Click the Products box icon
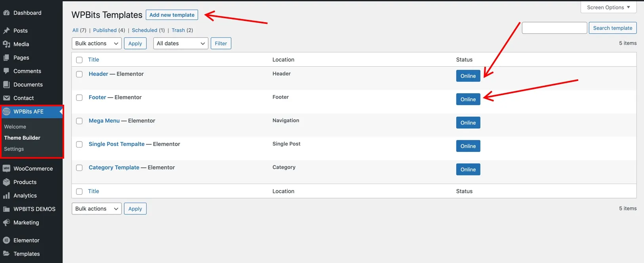 (x=6, y=182)
